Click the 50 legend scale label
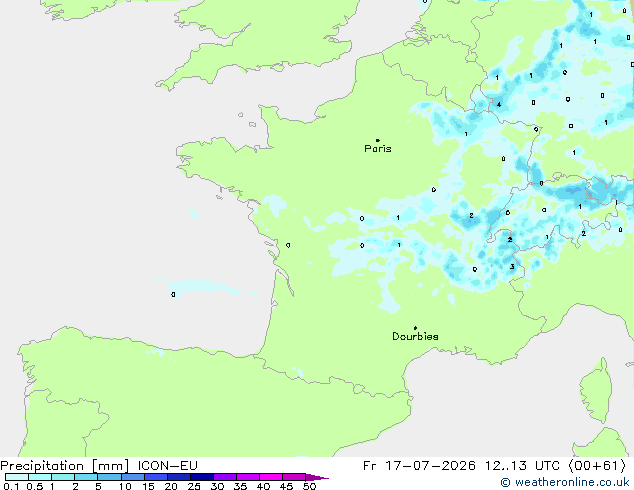Viewport: 634px width, 490px height. 309,486
